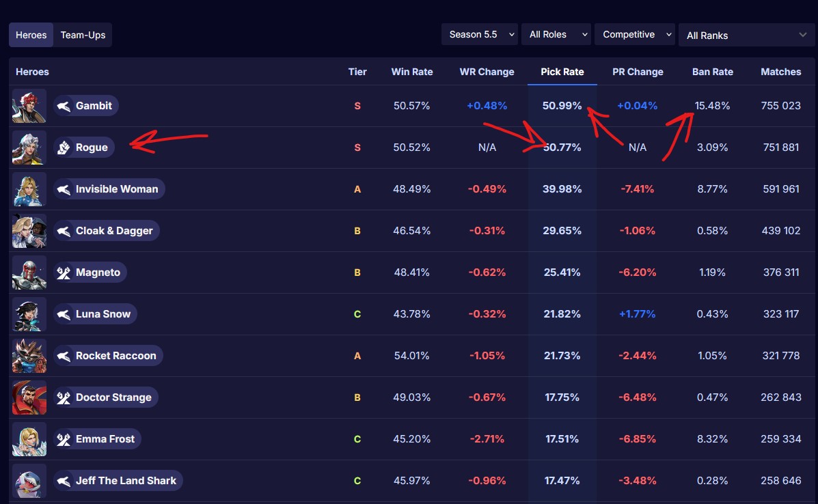Click the Jeff The Land Shark portrait

coord(29,481)
